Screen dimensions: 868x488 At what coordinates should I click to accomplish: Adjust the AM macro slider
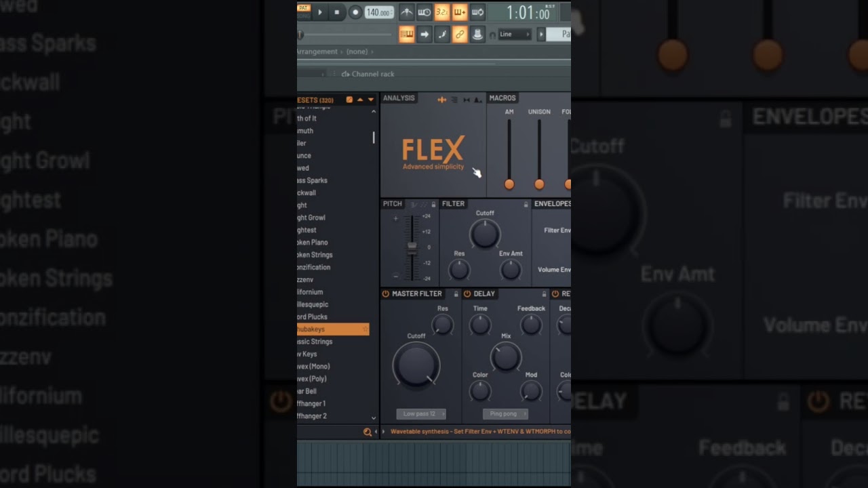pos(509,184)
